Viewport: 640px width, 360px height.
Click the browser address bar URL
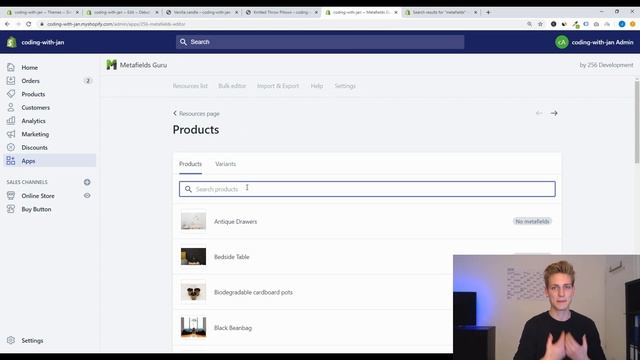[116, 24]
